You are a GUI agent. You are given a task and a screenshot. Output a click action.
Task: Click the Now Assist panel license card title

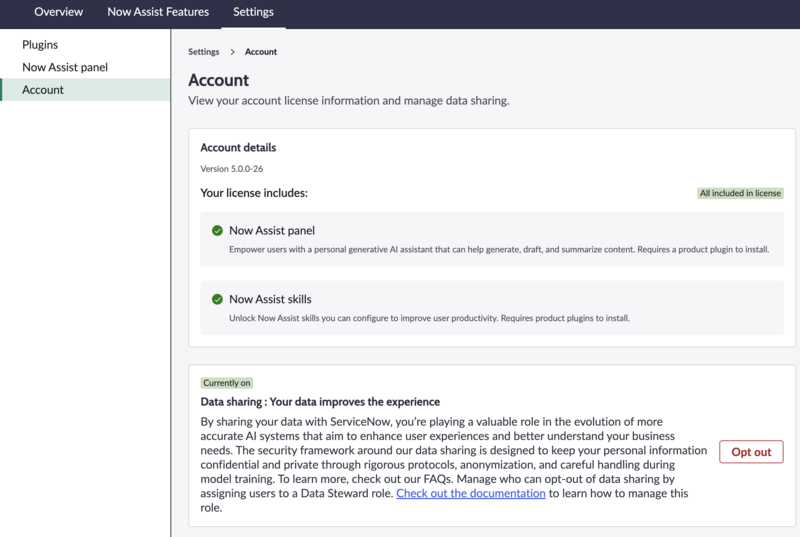[x=272, y=231]
